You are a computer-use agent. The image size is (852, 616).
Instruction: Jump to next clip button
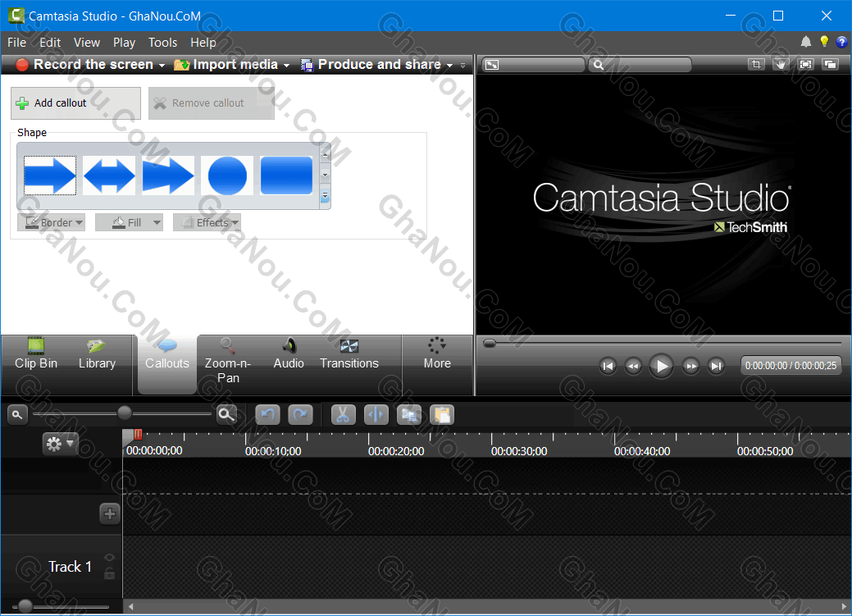click(x=716, y=366)
